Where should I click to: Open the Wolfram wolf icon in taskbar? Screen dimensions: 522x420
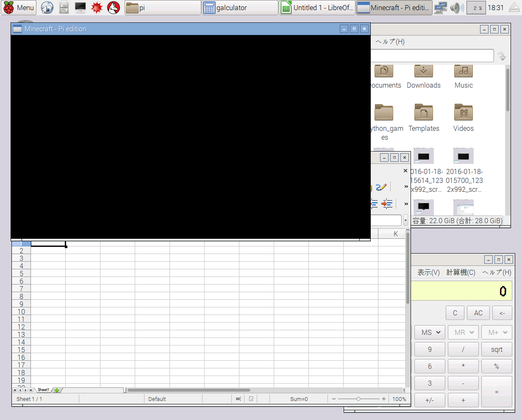pos(114,8)
